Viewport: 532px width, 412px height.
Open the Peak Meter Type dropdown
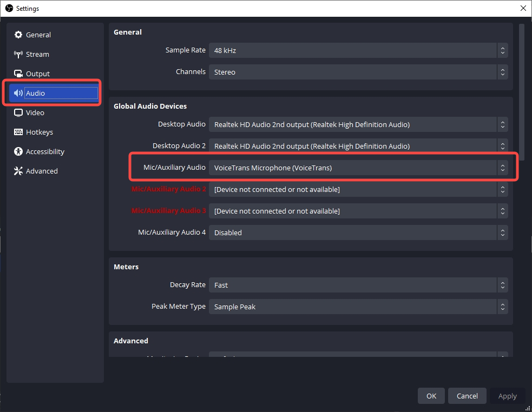(358, 307)
